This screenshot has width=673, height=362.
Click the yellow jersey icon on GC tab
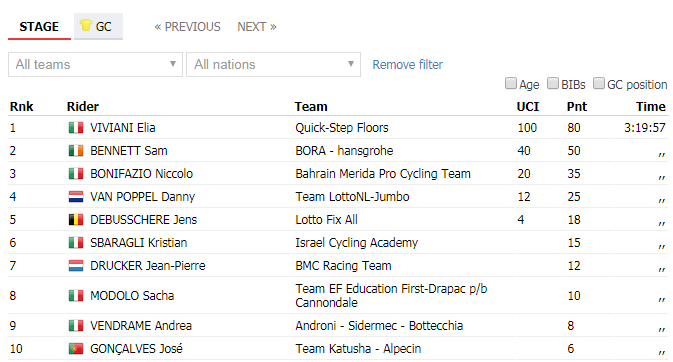[86, 25]
